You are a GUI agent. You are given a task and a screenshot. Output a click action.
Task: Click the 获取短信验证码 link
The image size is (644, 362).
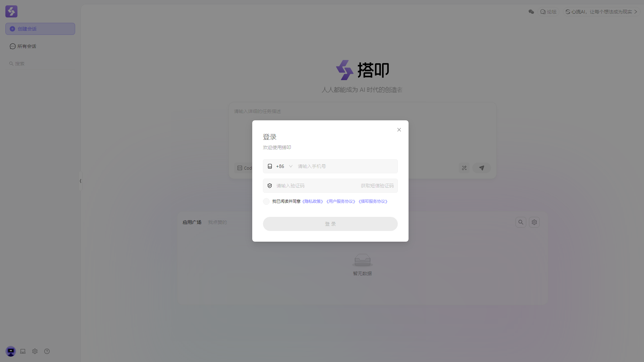point(377,185)
